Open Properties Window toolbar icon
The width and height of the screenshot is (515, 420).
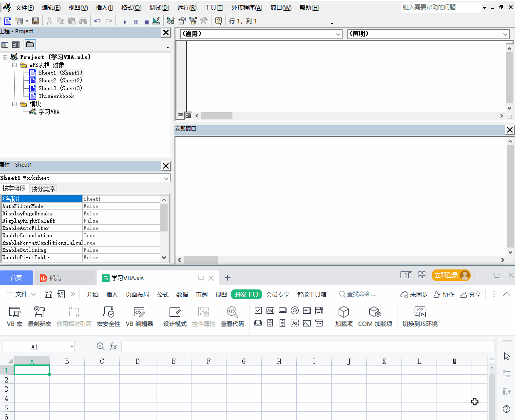(x=181, y=21)
